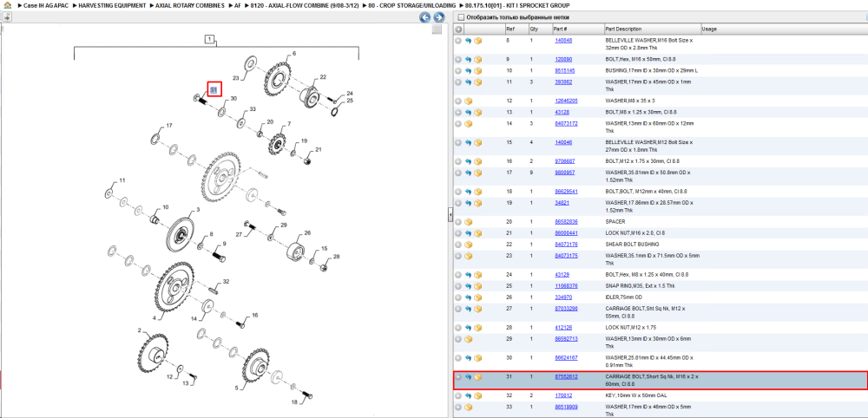
Task: Click blue arrow icon in Ref 30 row
Action: click(x=469, y=358)
